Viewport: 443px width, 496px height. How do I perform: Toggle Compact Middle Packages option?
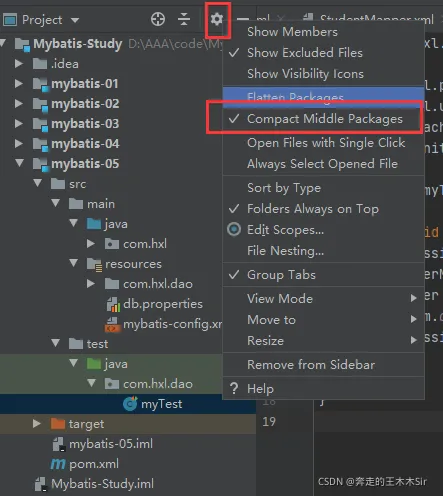(323, 119)
